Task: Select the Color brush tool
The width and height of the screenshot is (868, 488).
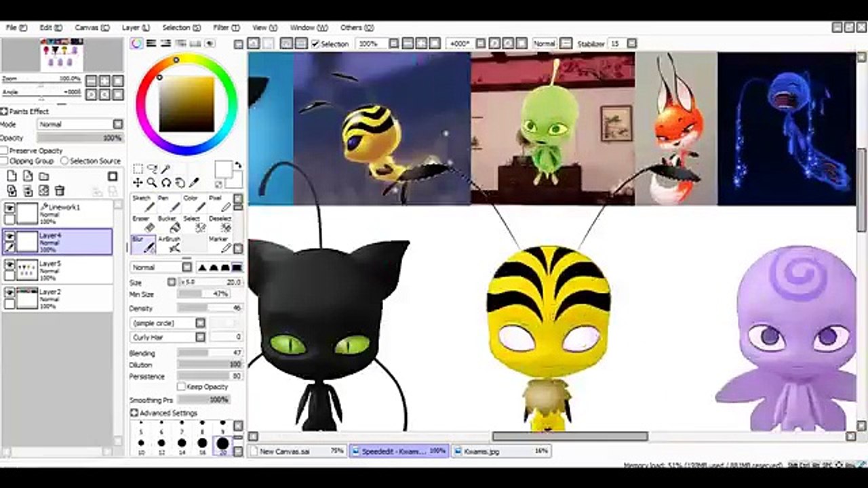Action: [194, 203]
